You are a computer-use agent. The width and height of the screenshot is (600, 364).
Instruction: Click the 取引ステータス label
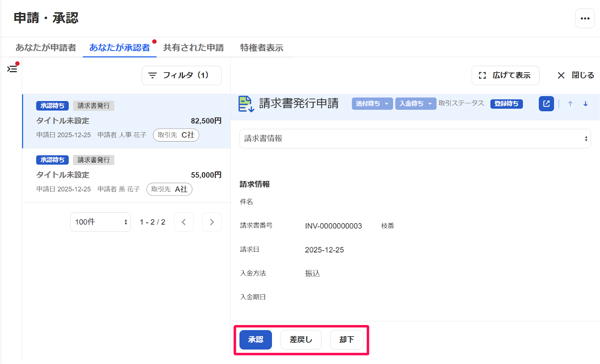pyautogui.click(x=461, y=103)
